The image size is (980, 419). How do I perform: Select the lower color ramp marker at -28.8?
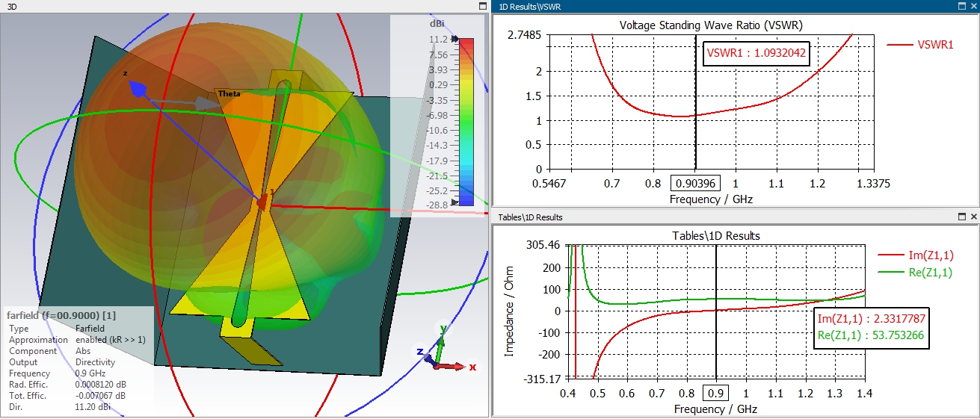point(454,202)
